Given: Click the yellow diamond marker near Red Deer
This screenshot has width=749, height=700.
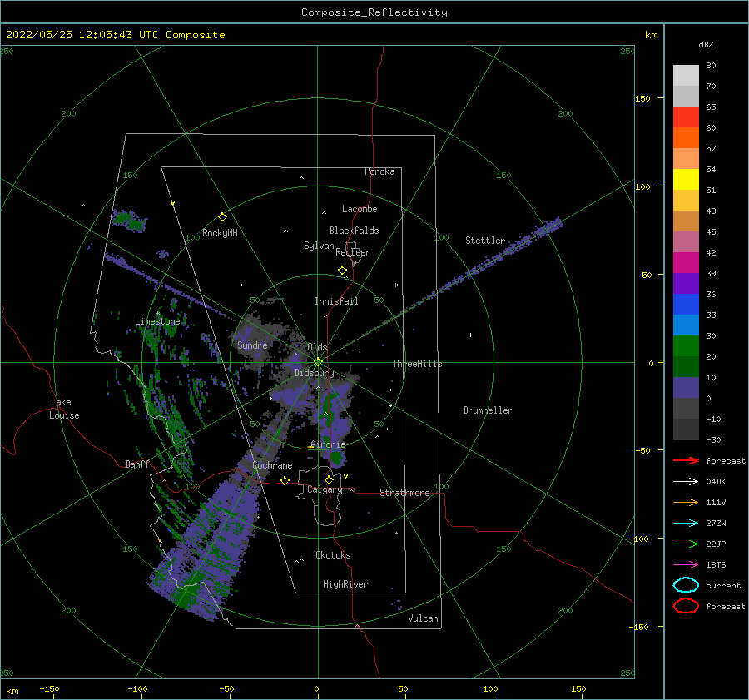Looking at the screenshot, I should coord(342,271).
